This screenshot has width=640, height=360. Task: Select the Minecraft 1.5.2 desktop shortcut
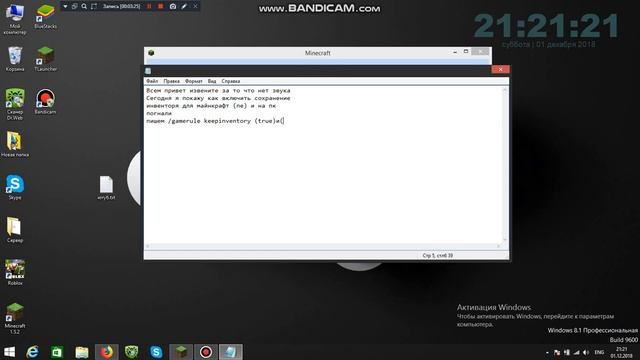coord(15,318)
